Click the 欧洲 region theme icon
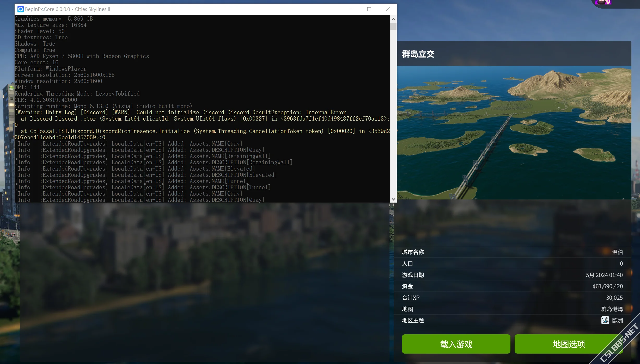 click(605, 320)
